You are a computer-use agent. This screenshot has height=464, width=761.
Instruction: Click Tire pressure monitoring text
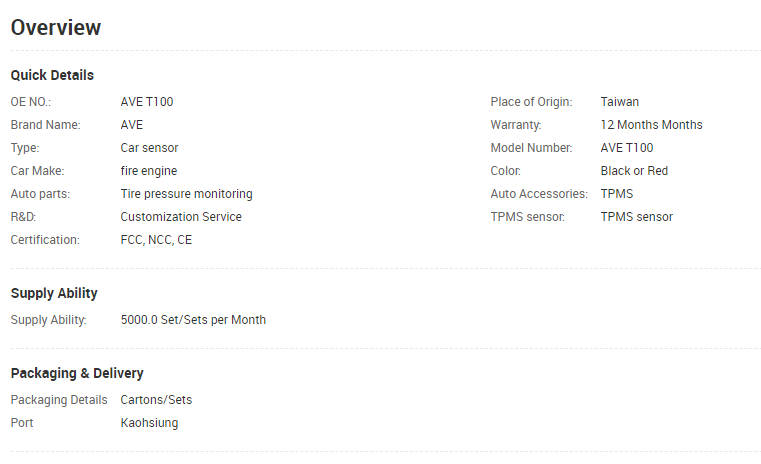(x=186, y=194)
